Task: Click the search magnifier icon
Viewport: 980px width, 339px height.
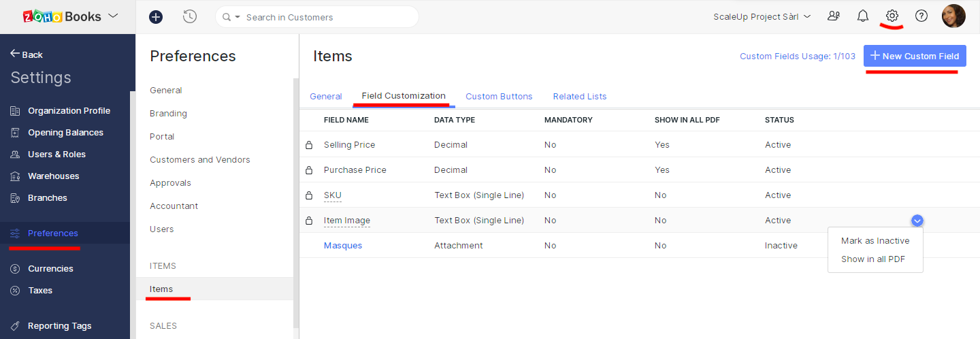Action: coord(227,17)
